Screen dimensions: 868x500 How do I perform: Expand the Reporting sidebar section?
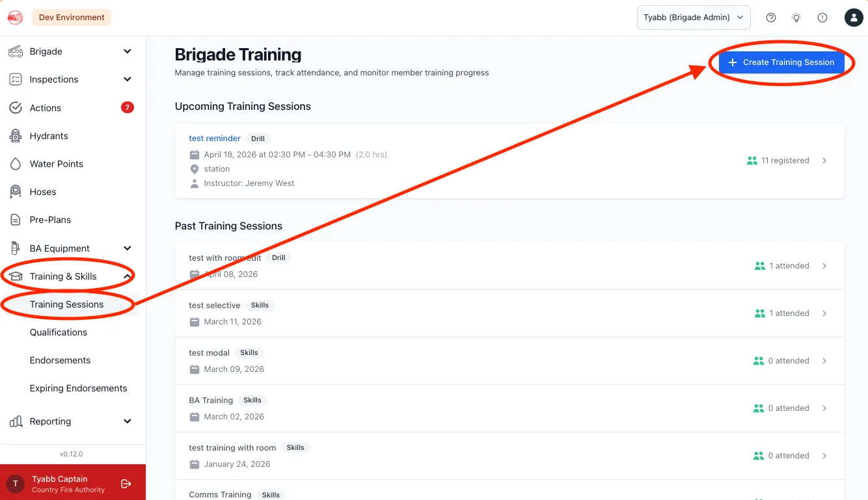(70, 421)
